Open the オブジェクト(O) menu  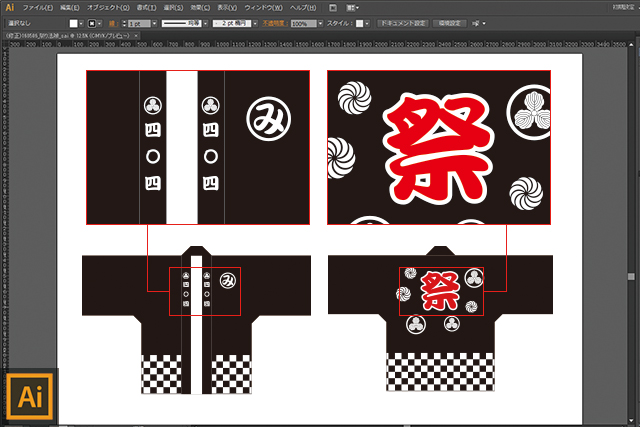[x=105, y=7]
